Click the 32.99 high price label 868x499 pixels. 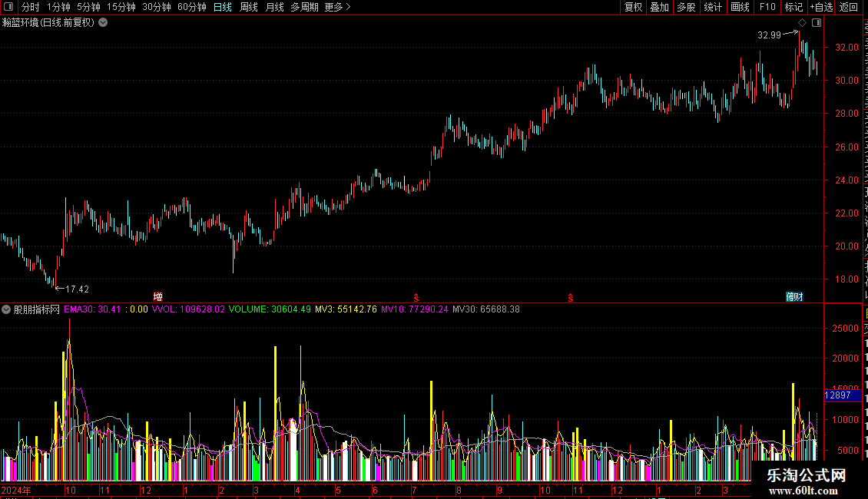click(x=769, y=35)
